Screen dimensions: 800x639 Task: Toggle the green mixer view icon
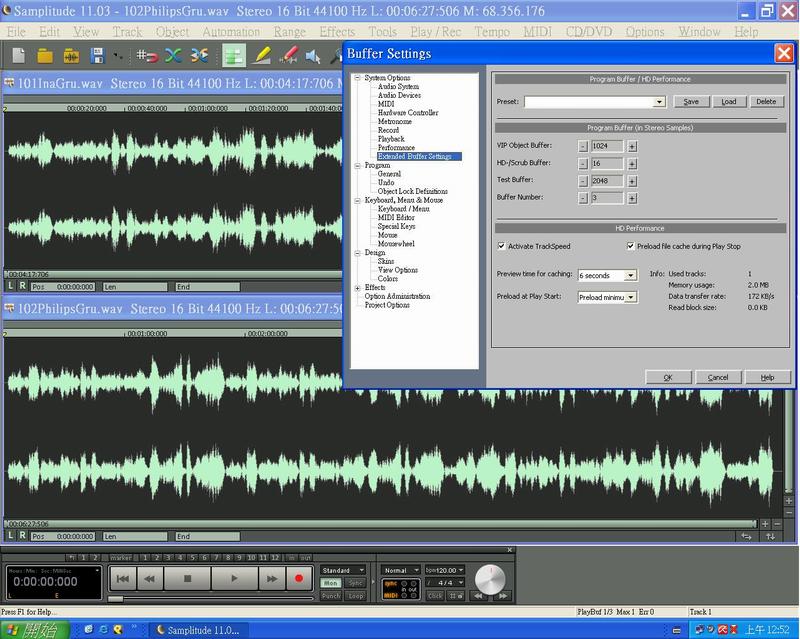234,55
